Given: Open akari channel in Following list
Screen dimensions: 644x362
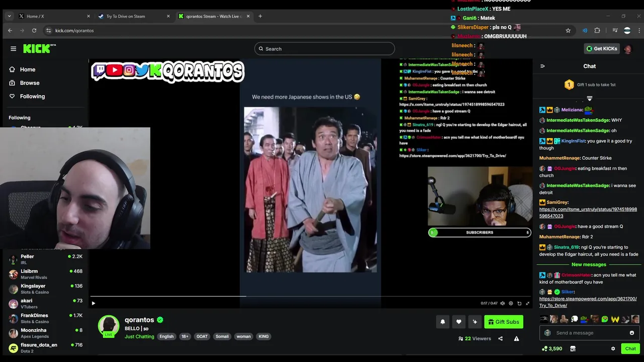Looking at the screenshot, I should (x=45, y=304).
